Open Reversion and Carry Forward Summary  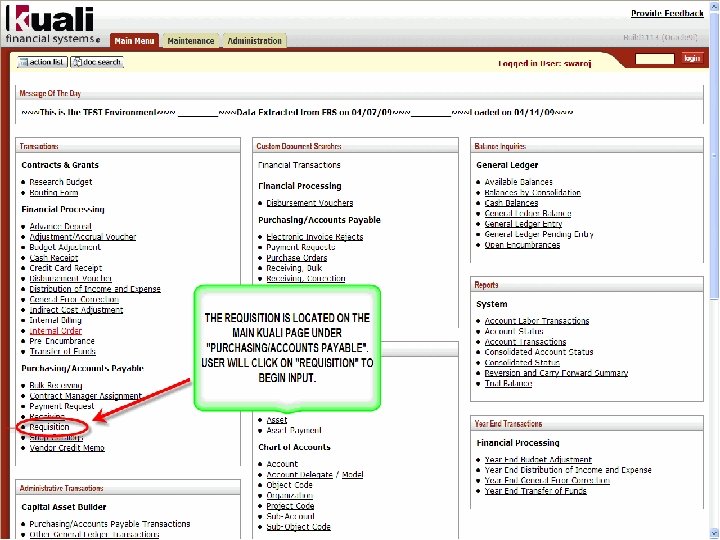pos(556,373)
